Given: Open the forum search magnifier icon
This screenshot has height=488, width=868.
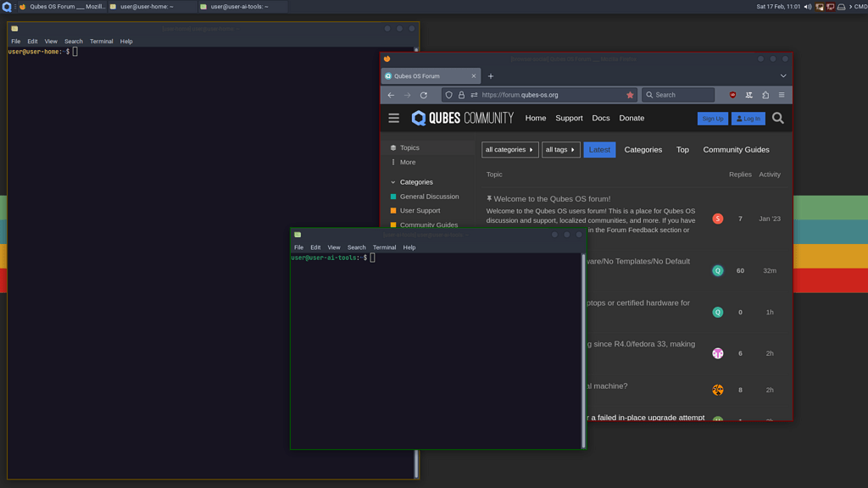Looking at the screenshot, I should click(777, 118).
